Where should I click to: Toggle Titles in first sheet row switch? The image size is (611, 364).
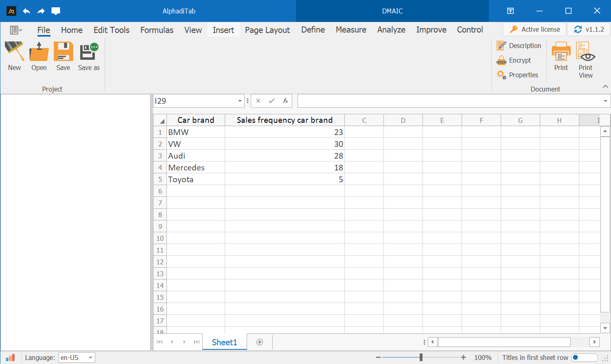pyautogui.click(x=584, y=357)
